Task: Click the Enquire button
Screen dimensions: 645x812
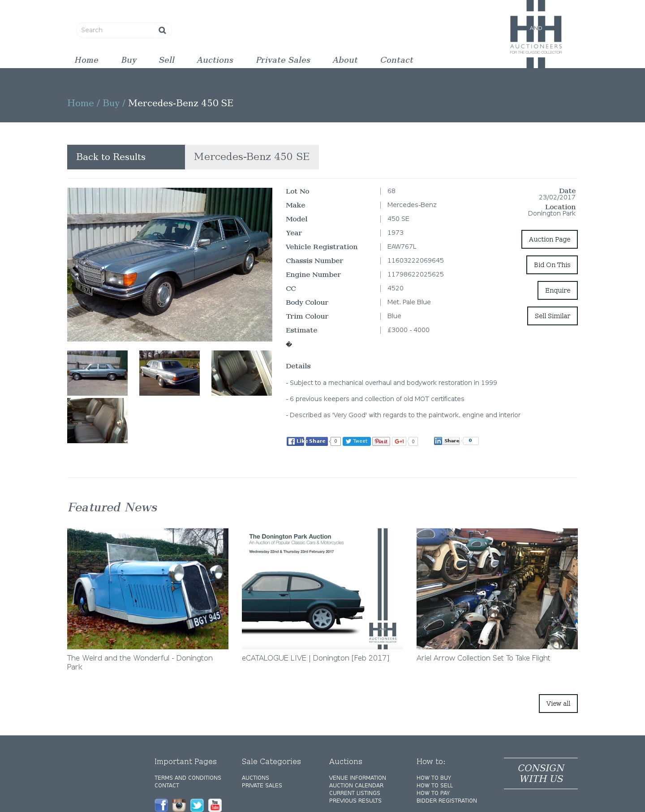Action: click(x=558, y=290)
